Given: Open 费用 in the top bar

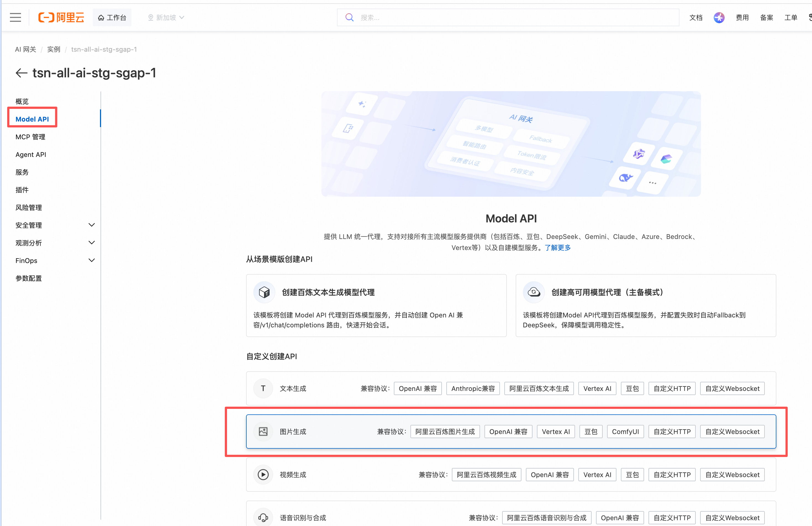Looking at the screenshot, I should [x=742, y=18].
